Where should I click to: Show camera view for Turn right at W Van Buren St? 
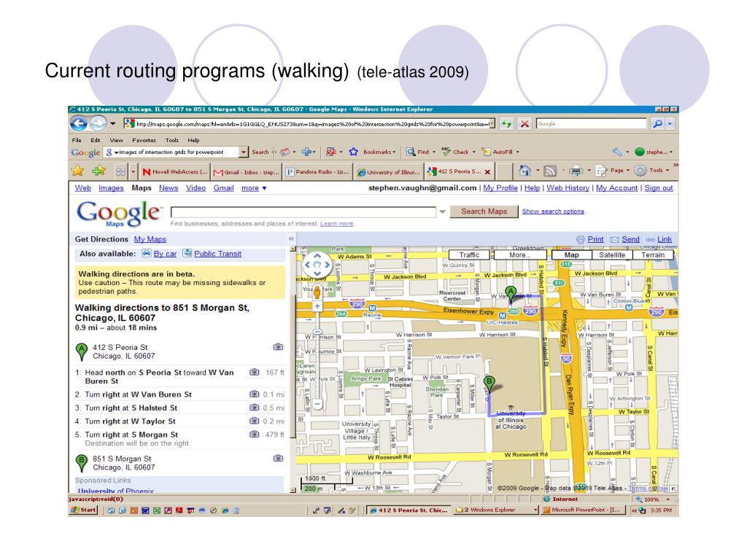255,394
